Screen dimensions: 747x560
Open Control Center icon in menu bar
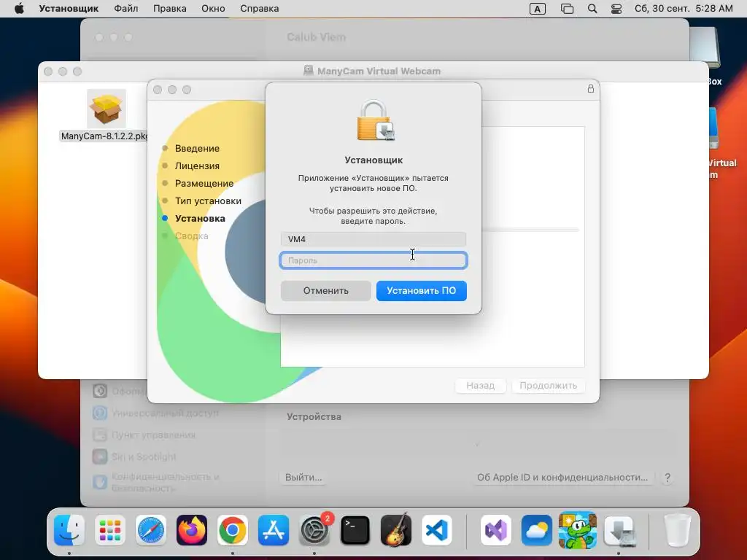point(616,9)
